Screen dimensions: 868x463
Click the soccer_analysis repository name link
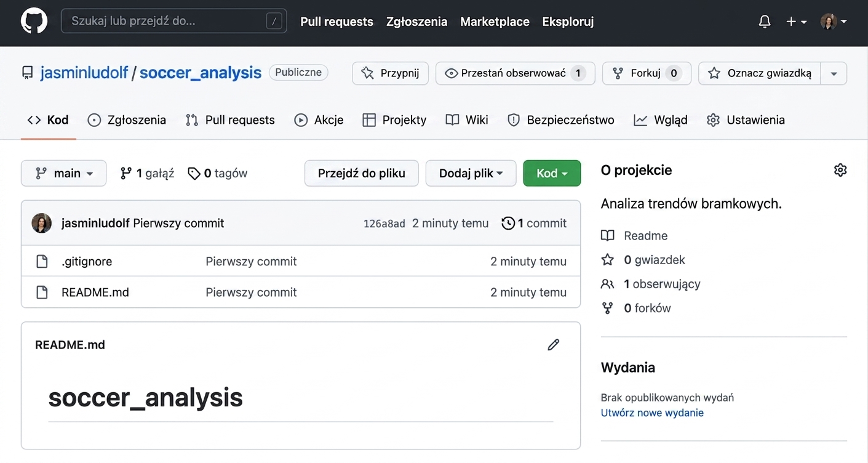point(201,73)
